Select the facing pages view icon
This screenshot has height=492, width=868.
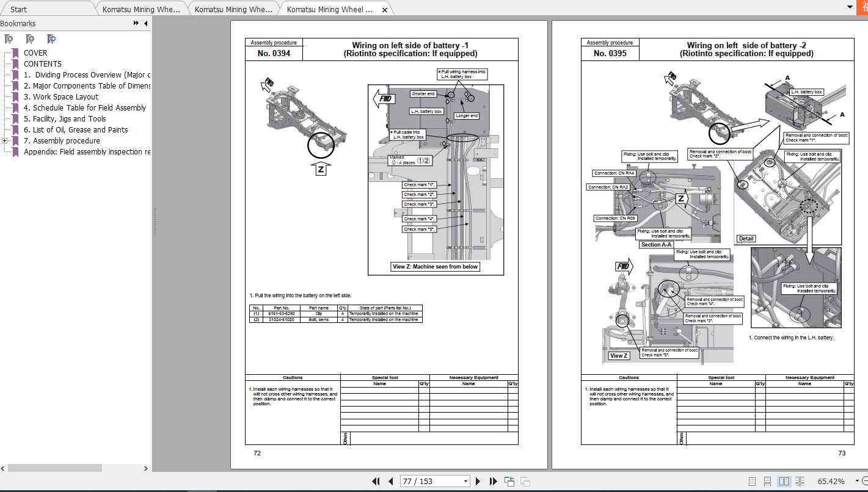(x=784, y=481)
